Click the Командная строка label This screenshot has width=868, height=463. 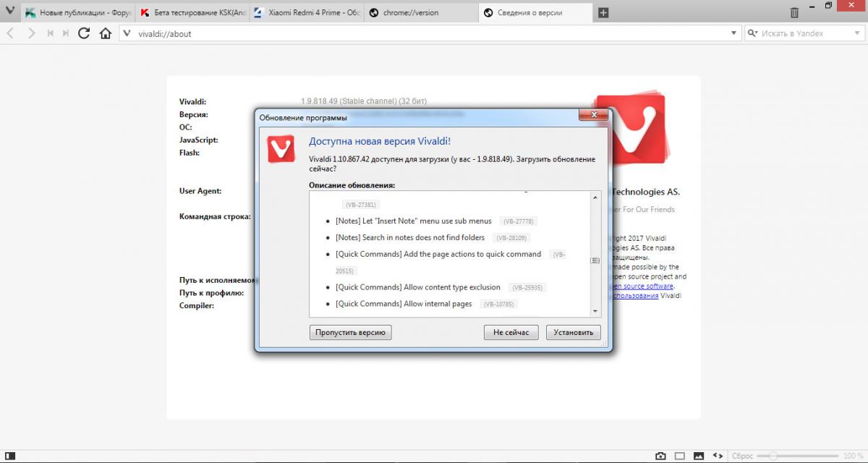click(x=215, y=216)
